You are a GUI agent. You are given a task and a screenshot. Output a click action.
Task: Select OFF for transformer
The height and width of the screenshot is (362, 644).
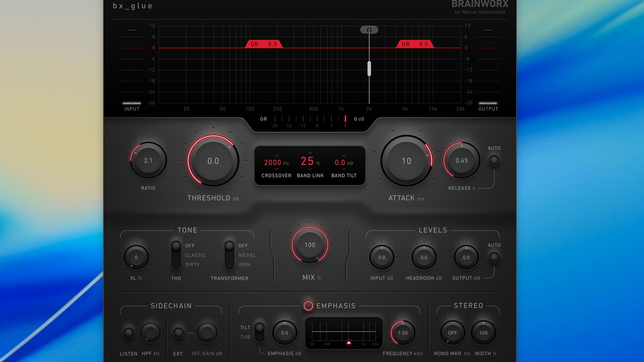tap(243, 246)
